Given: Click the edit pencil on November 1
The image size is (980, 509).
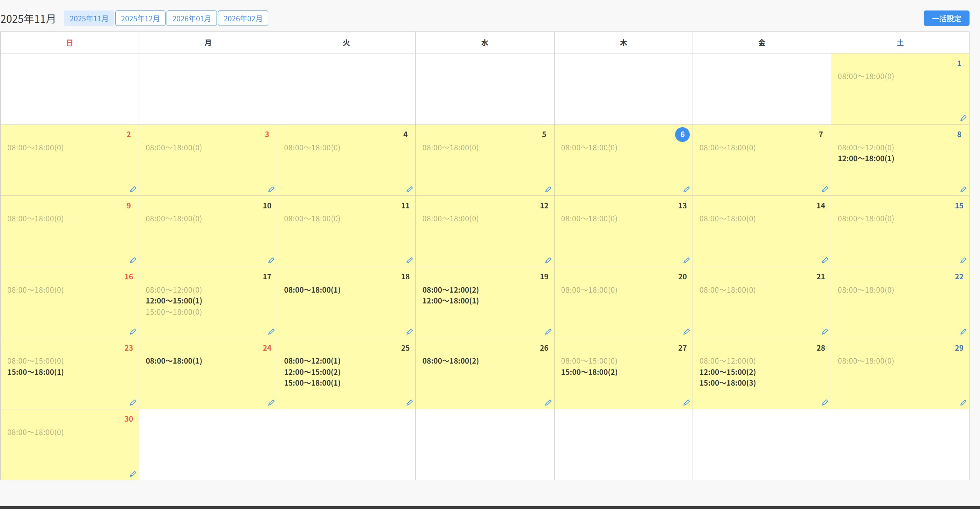Looking at the screenshot, I should tap(963, 118).
